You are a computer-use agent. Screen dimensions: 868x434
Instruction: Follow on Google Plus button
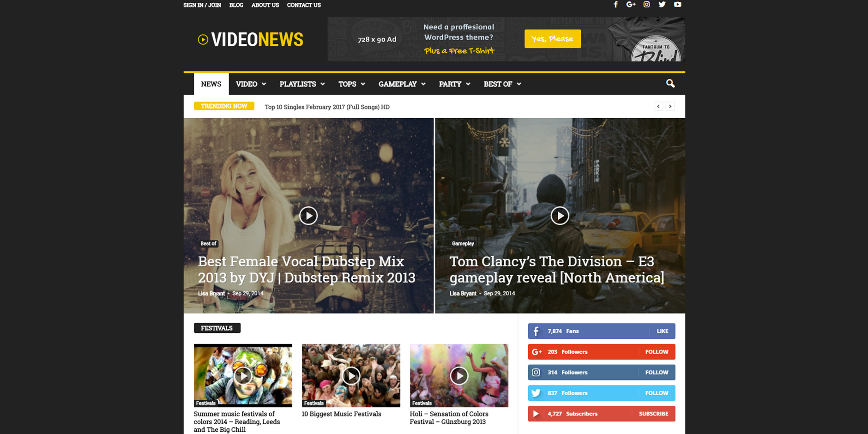pos(657,352)
